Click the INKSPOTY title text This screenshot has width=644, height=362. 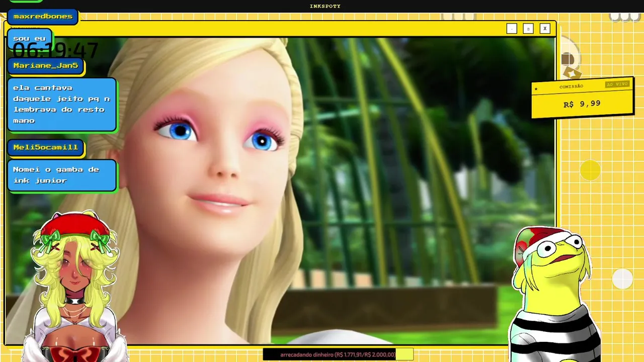click(x=325, y=6)
